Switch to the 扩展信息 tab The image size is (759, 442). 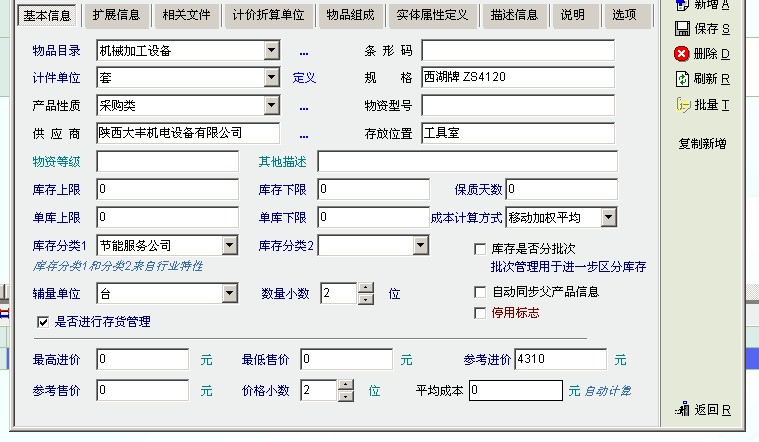point(117,15)
